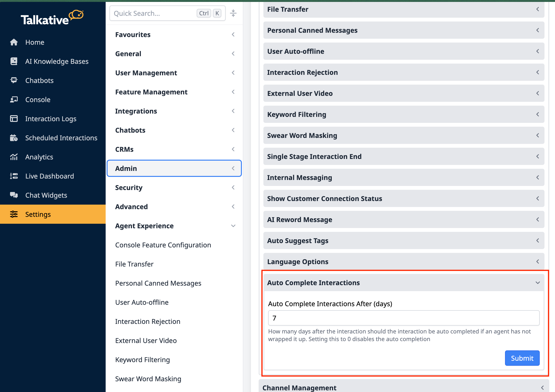Collapse all sections icon next to search
555x392 pixels.
coord(233,13)
